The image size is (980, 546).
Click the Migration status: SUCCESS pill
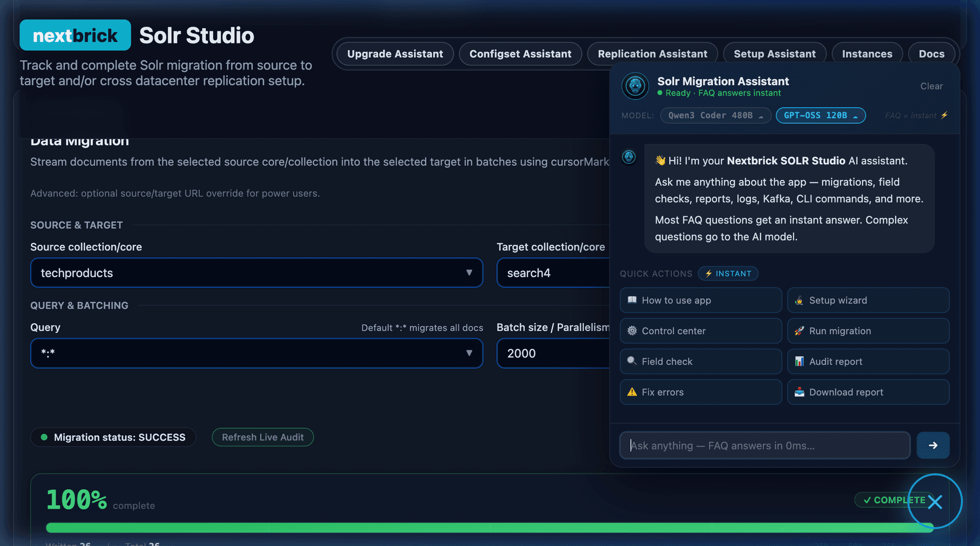113,437
